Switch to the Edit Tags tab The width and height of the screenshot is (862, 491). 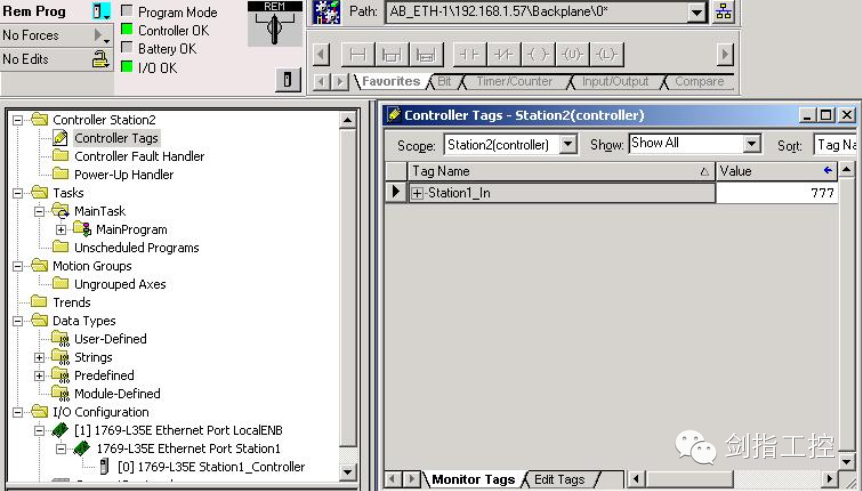pos(558,480)
